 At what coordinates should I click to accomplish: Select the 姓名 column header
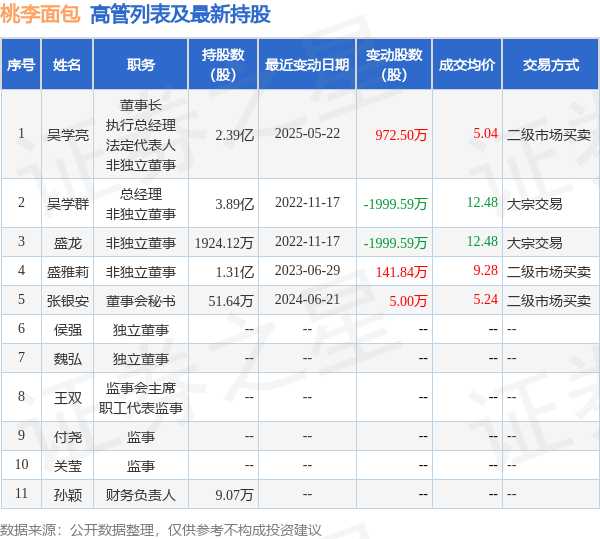coord(67,64)
